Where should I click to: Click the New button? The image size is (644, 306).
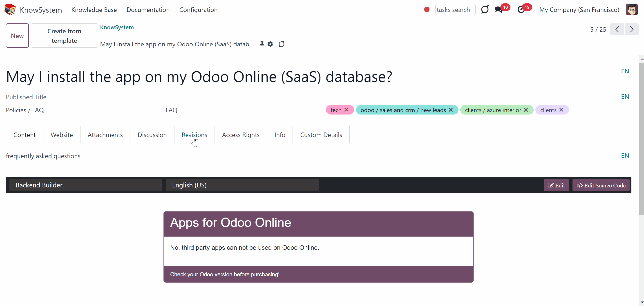pos(17,36)
